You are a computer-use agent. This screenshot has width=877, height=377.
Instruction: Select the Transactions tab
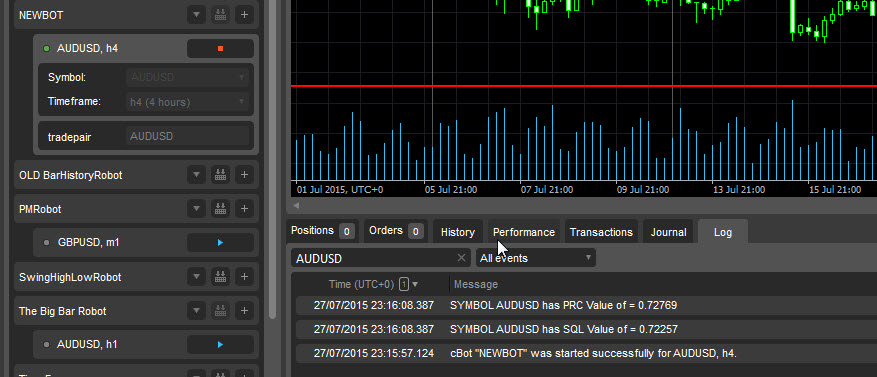click(x=601, y=232)
